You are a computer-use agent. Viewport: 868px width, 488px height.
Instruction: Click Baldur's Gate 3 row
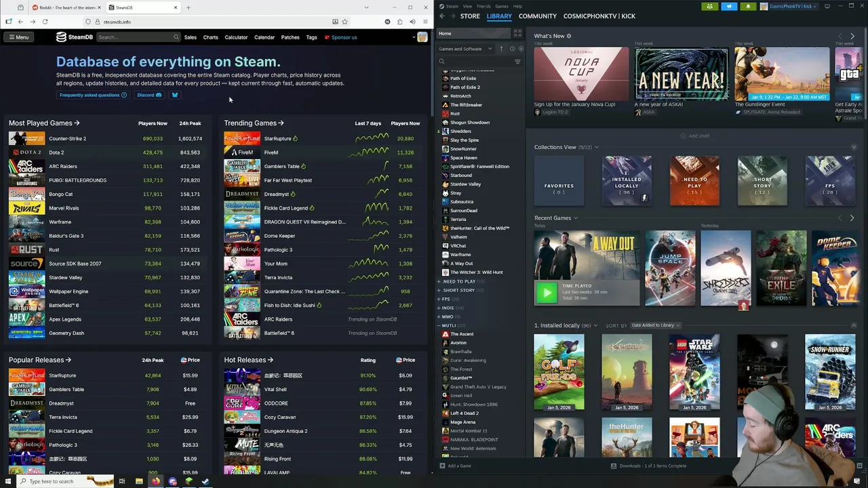(x=106, y=236)
